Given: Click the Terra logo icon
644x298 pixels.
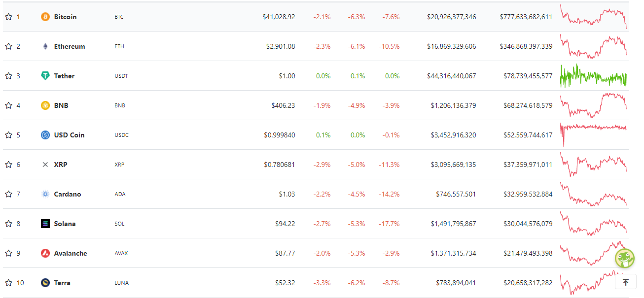Looking at the screenshot, I should [x=45, y=283].
